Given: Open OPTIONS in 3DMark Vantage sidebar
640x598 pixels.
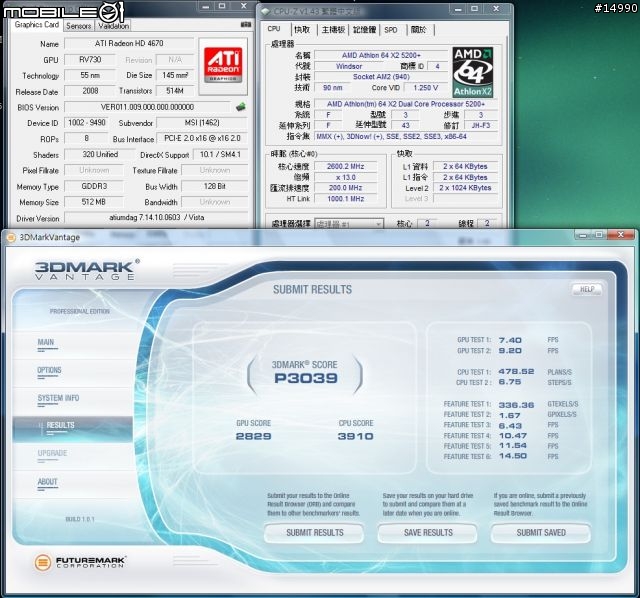Looking at the screenshot, I should tap(49, 370).
